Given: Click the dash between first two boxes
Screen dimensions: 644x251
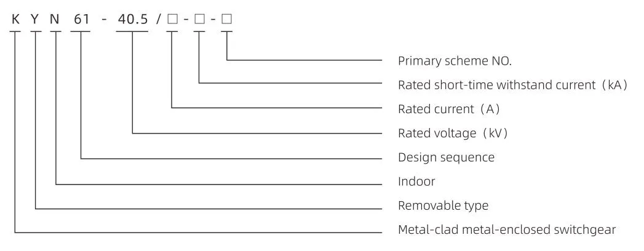Looking at the screenshot, I should (186, 20).
